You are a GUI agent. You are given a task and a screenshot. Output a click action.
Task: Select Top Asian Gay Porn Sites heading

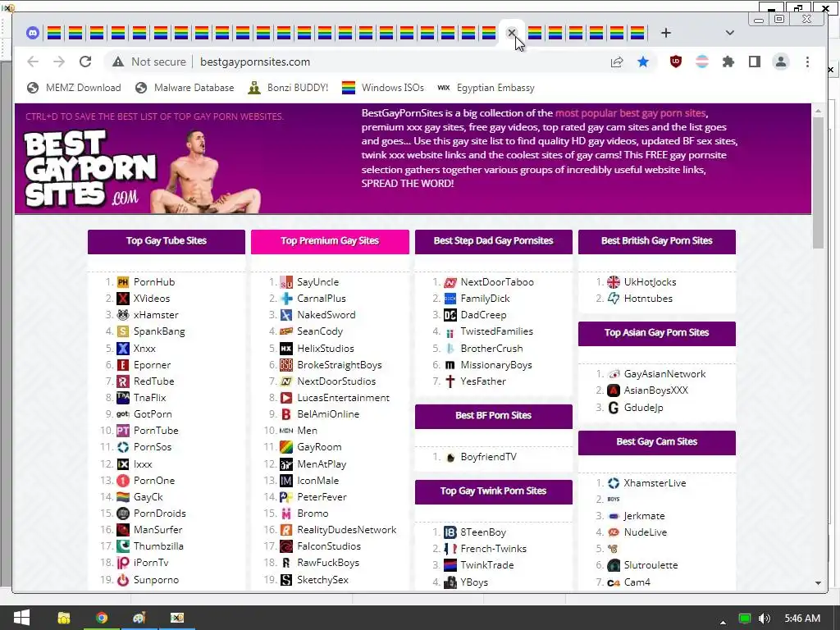(x=657, y=333)
